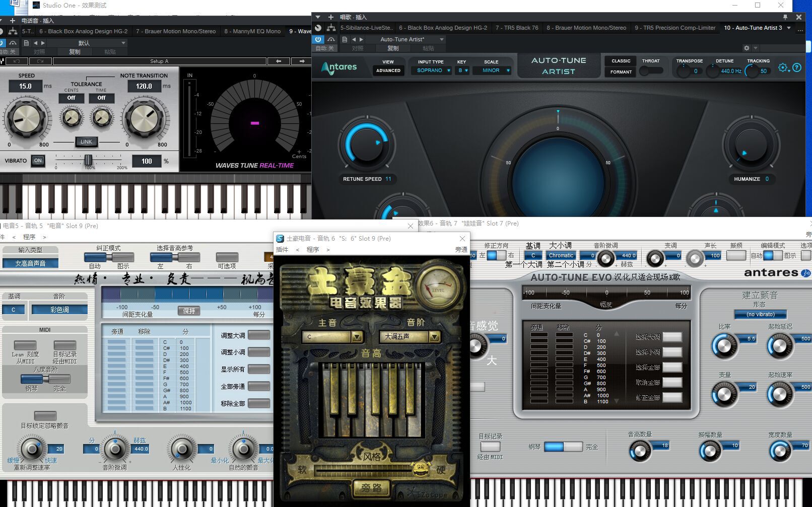The width and height of the screenshot is (812, 507).
Task: Click sidechain icon in Auto-Tune Artist window
Action: [331, 39]
